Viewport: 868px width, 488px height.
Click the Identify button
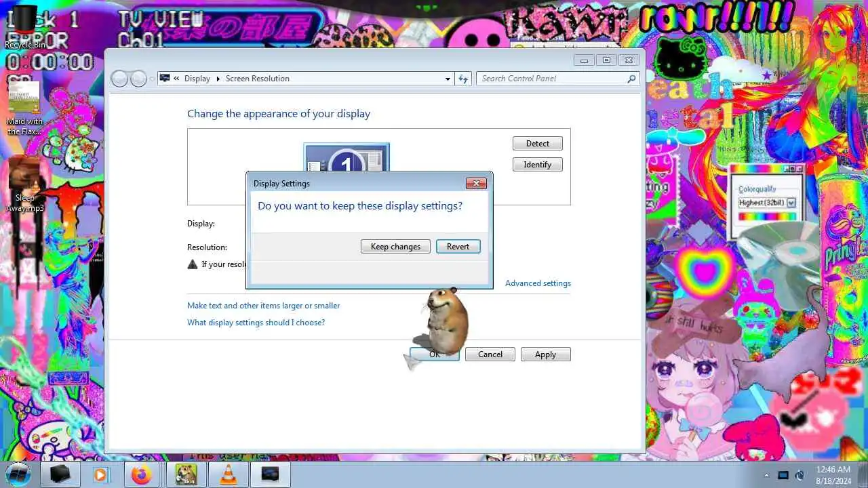point(538,165)
